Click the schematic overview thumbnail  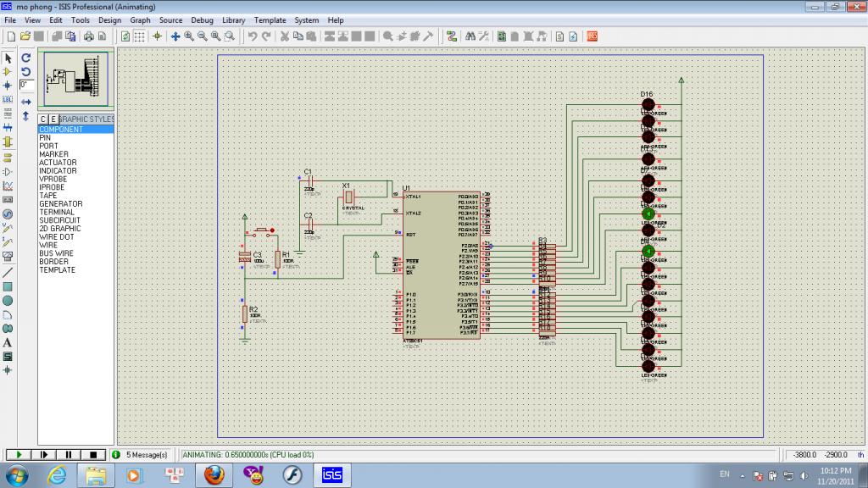[75, 78]
